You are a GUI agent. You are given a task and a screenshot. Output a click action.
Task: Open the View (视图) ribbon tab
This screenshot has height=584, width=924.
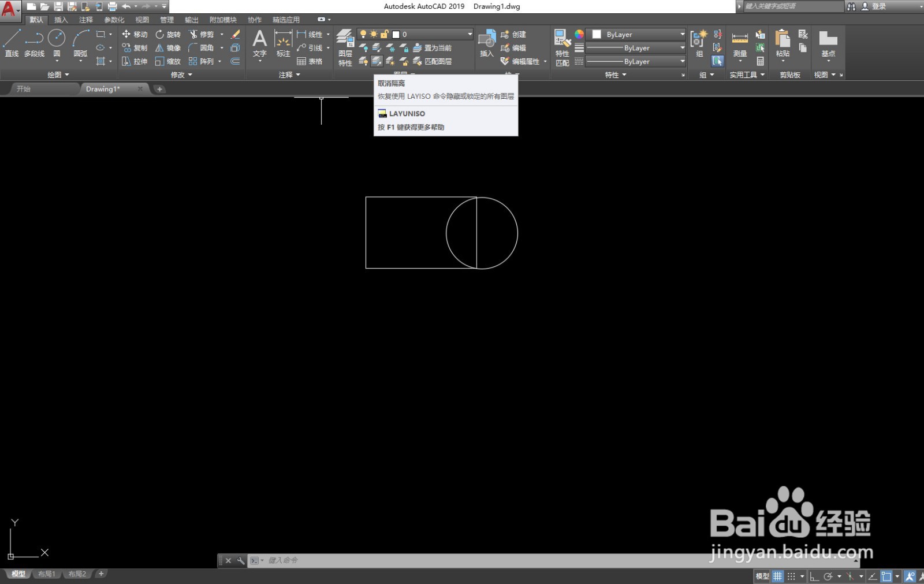tap(142, 20)
